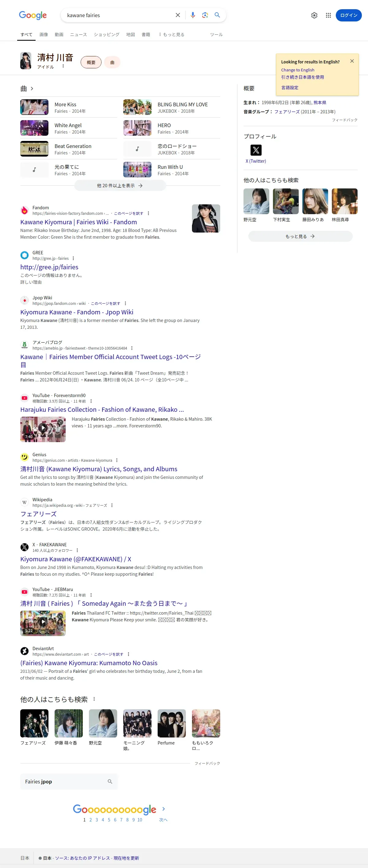Select the 曲 chip tab

click(112, 62)
